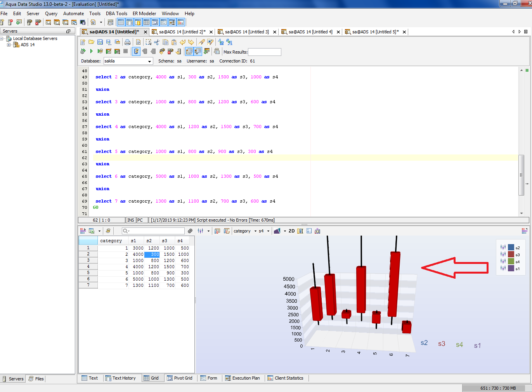Screen dimensions: 532x392
Task: Click the chart data labels icon
Action: (x=317, y=231)
